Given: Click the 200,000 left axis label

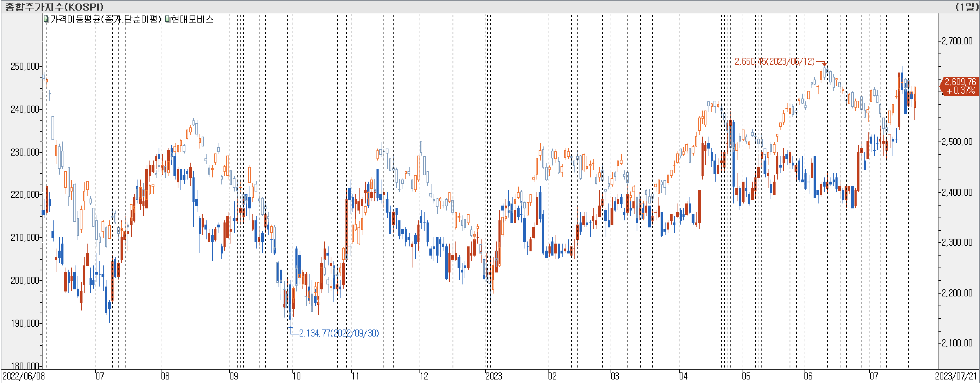Looking at the screenshot, I should coord(25,281).
